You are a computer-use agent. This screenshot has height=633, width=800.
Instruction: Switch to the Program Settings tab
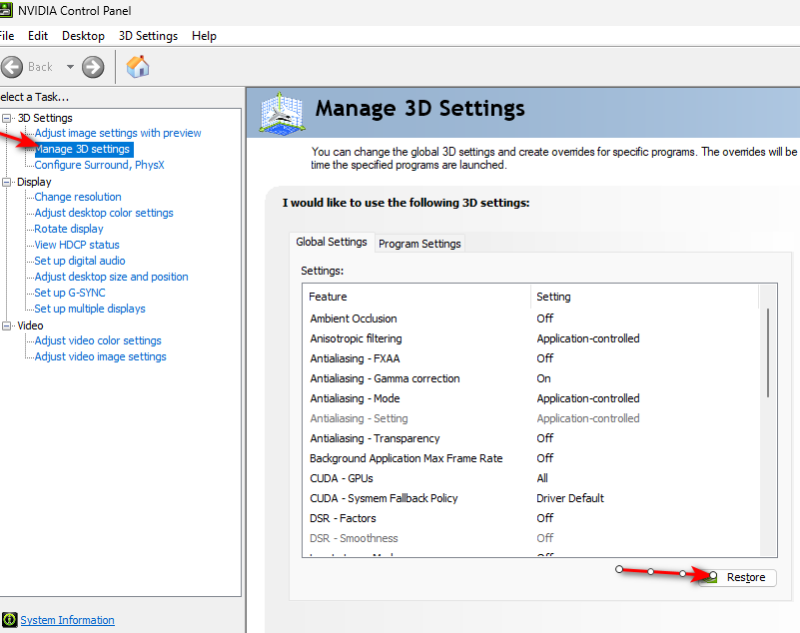click(x=420, y=243)
